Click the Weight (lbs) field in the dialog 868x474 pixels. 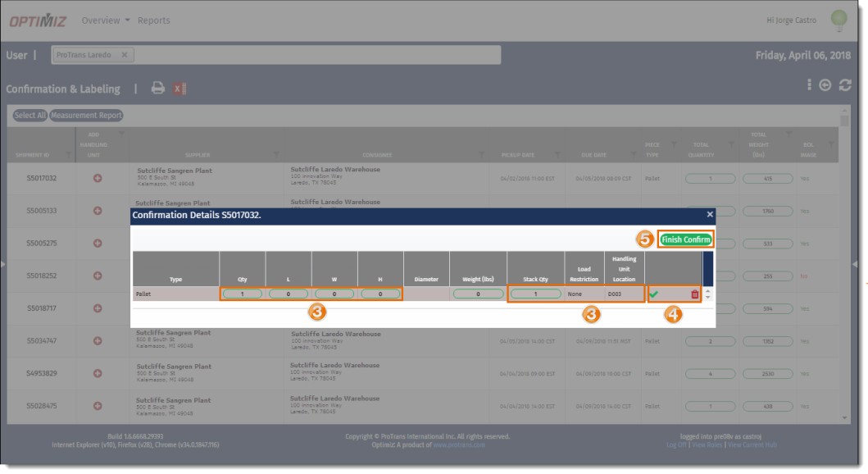[479, 294]
